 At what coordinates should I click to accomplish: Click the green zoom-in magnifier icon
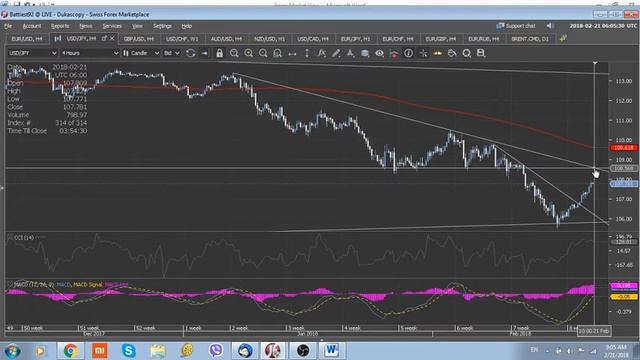[x=249, y=53]
